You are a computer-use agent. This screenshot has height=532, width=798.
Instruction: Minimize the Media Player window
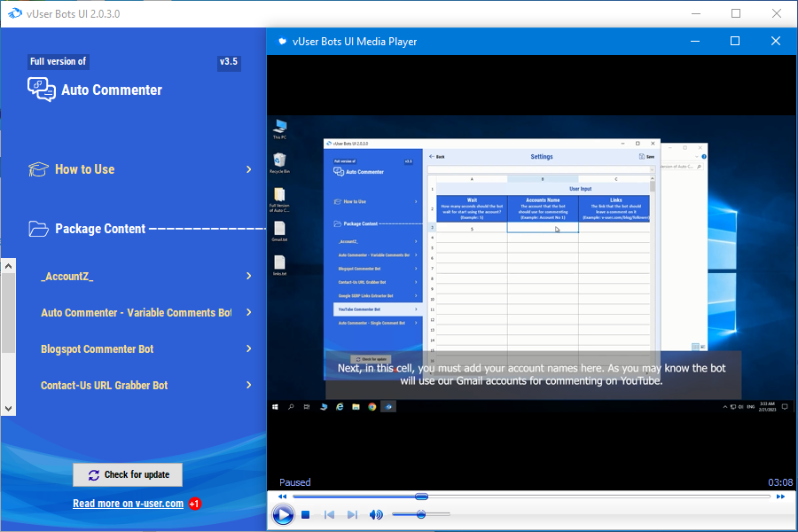click(694, 42)
